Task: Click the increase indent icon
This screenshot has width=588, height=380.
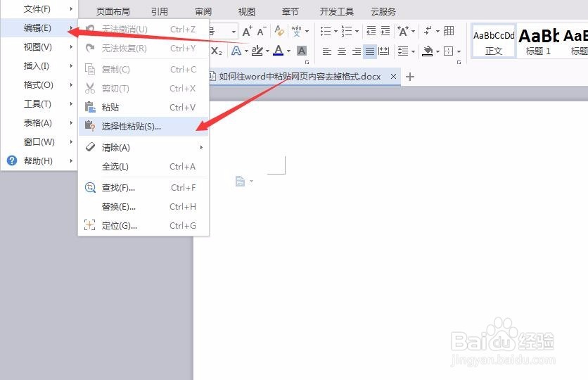Action: (x=385, y=31)
